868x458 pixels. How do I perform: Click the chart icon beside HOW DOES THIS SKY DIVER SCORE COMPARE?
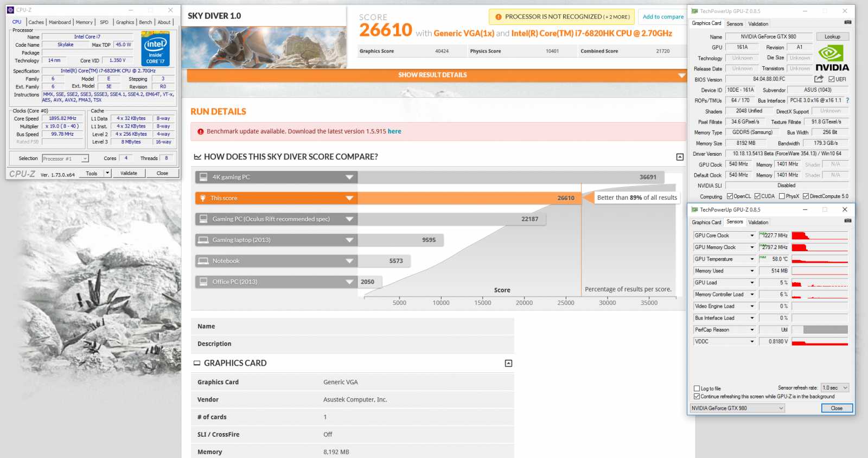[197, 157]
